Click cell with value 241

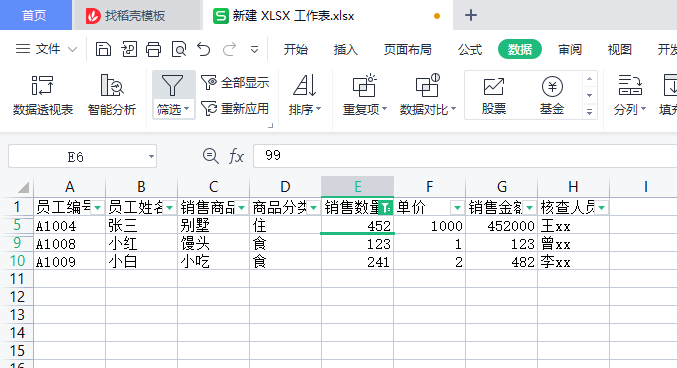[357, 262]
